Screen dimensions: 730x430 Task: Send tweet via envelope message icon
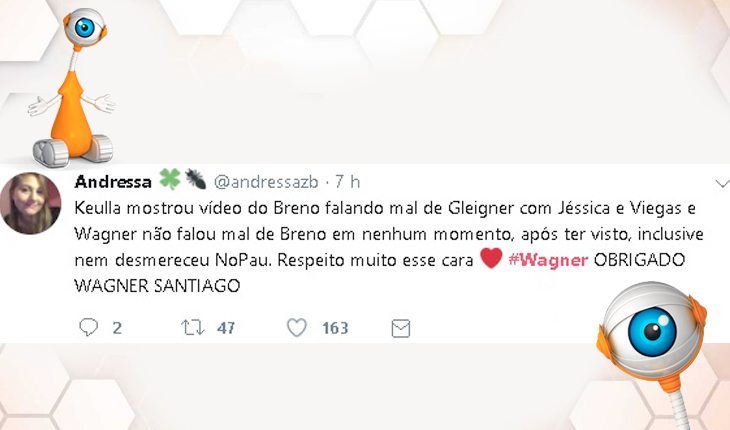pos(401,329)
